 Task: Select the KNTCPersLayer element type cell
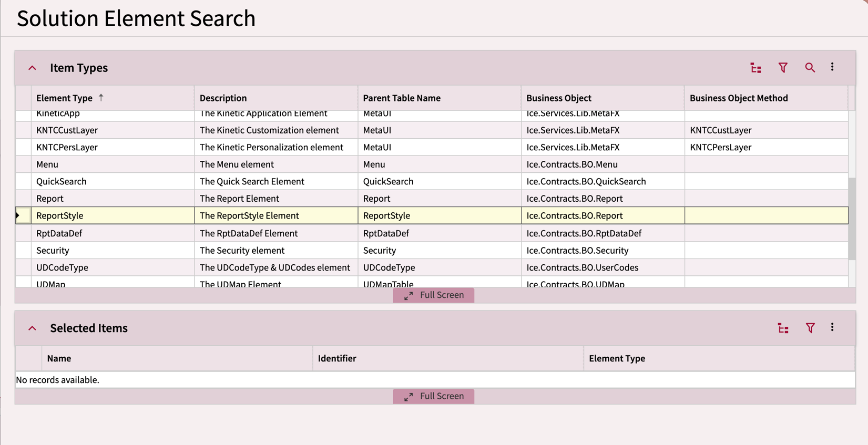(113, 148)
